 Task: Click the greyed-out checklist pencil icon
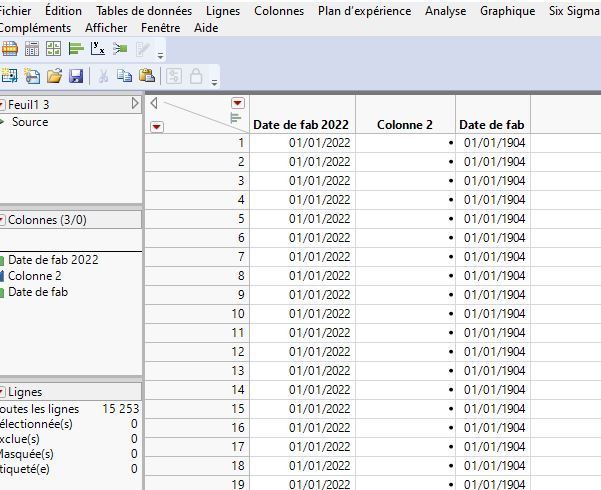tap(143, 49)
